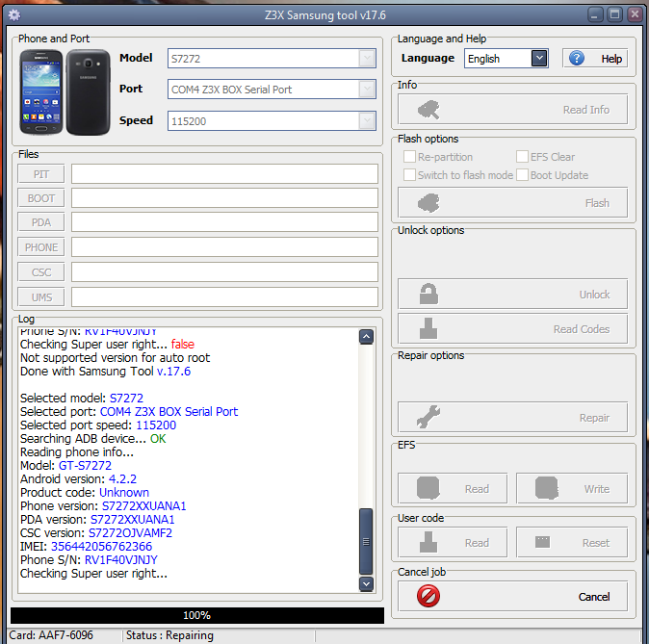The image size is (649, 644).
Task: Minimize the Z3X Samsung tool window
Action: 595,14
